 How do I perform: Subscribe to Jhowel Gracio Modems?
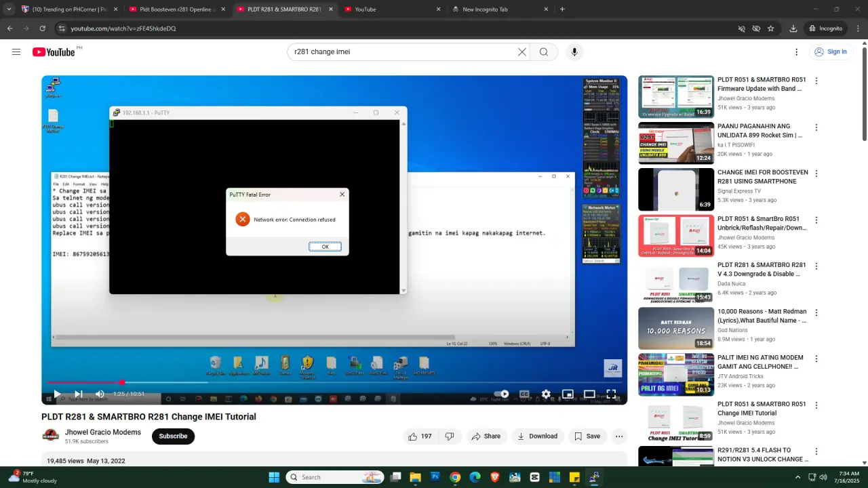coord(173,436)
